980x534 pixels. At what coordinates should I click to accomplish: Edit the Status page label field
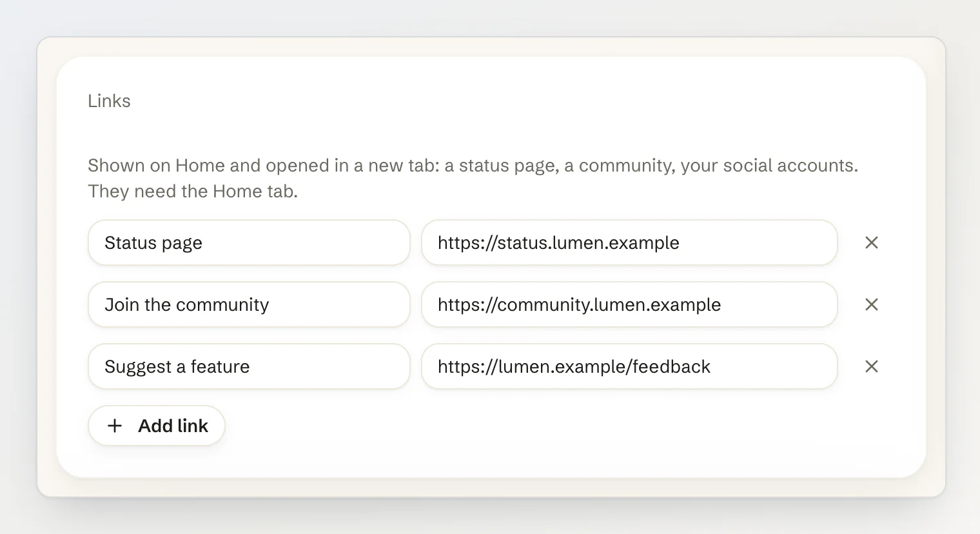[x=249, y=242]
